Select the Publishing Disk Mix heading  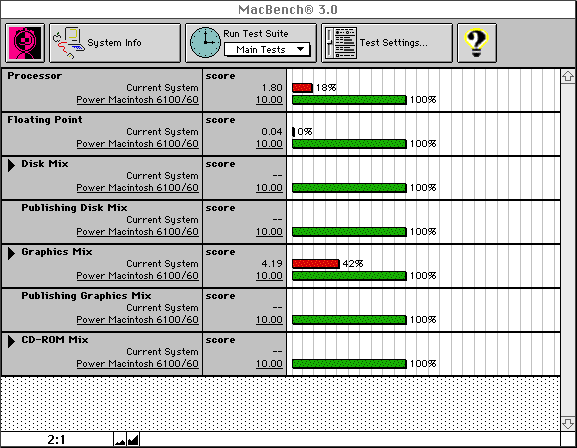click(x=74, y=208)
